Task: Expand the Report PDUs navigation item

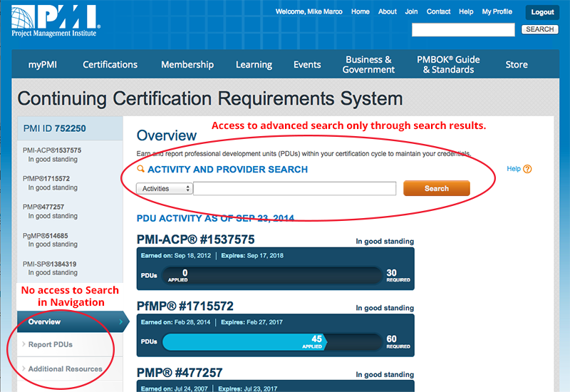Action: point(51,344)
